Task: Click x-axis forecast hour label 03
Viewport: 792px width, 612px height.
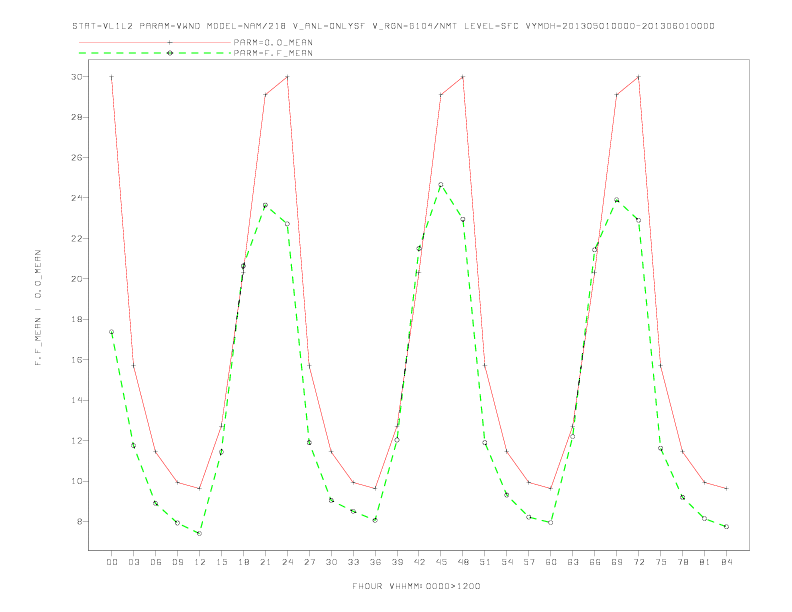Action: [x=133, y=562]
